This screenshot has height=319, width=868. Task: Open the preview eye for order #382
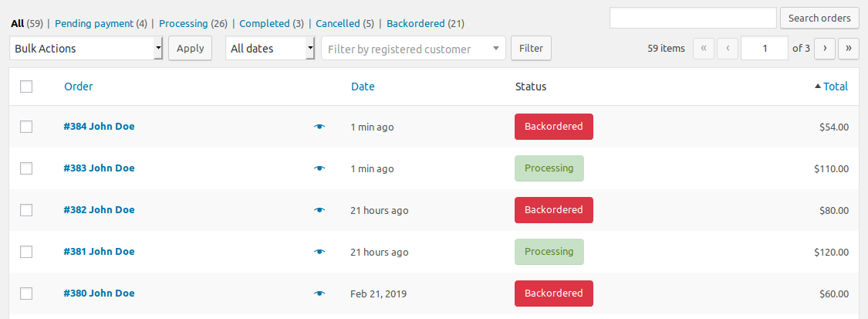319,210
